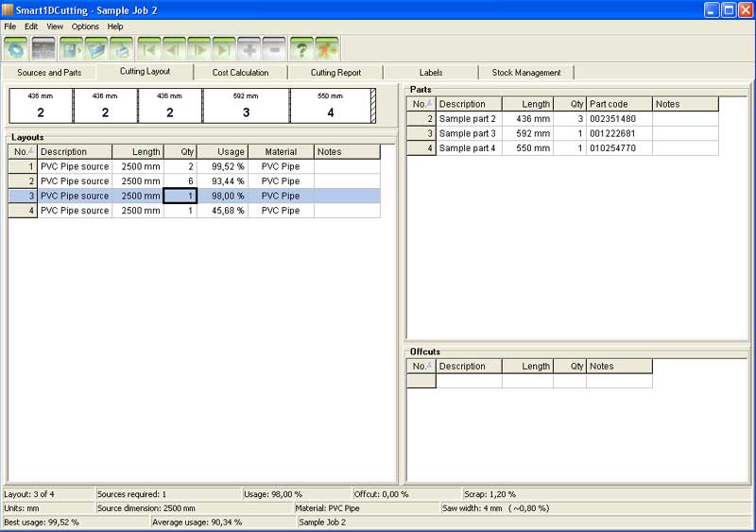Open the View menu
Screen dimensions: 756x532
point(55,26)
